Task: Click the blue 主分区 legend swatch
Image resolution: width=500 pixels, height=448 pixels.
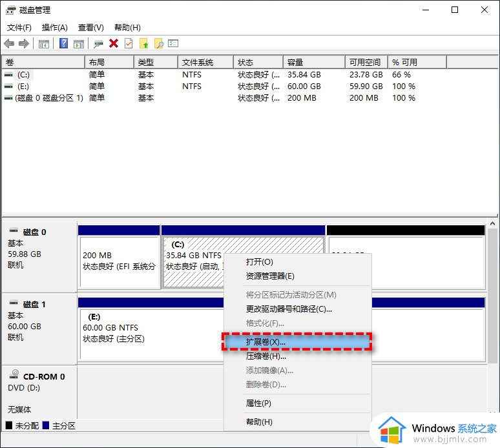Action: point(46,425)
